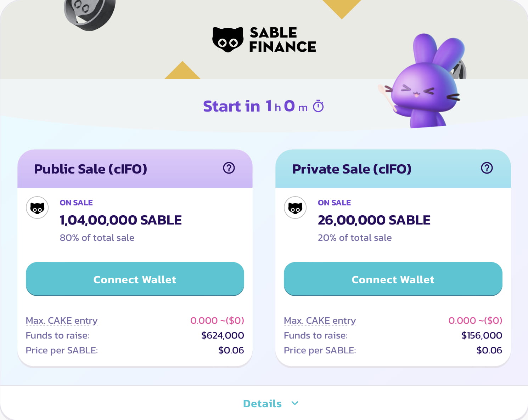Click the SABLE token icon on Private Sale
Image resolution: width=528 pixels, height=420 pixels.
295,208
